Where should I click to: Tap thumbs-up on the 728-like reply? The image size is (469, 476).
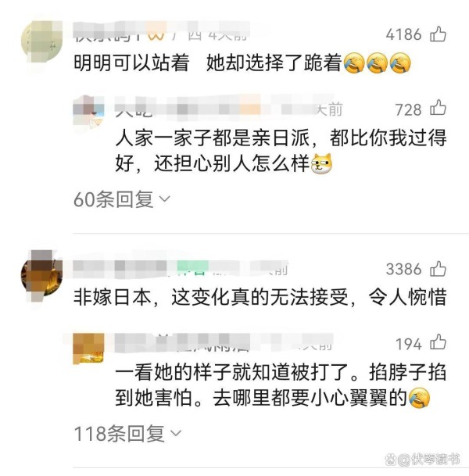point(438,109)
